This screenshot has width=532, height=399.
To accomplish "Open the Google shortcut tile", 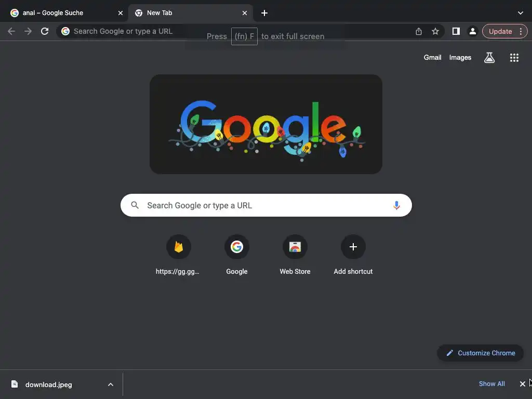I will [237, 255].
